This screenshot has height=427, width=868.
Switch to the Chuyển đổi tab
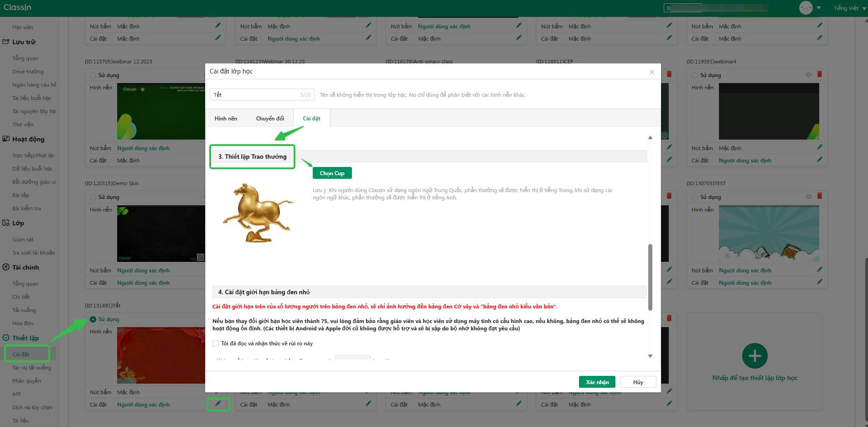coord(270,119)
